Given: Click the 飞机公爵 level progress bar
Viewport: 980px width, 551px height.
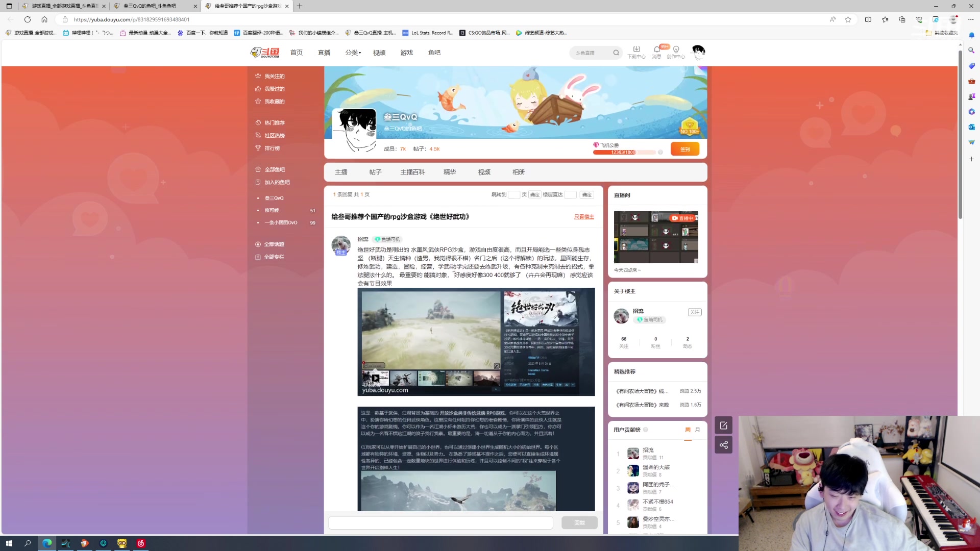Looking at the screenshot, I should click(x=624, y=152).
